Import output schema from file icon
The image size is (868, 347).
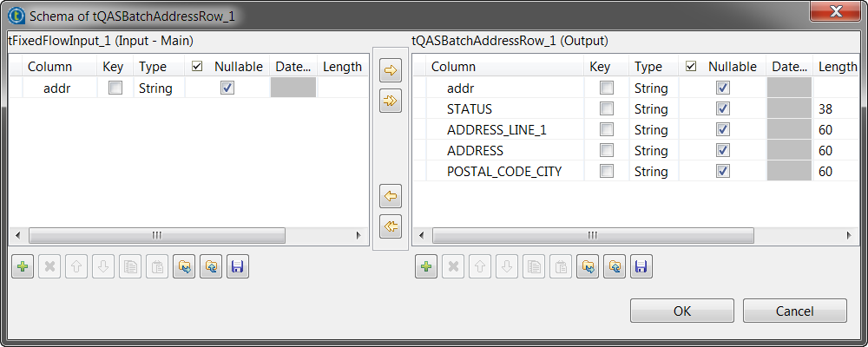588,266
